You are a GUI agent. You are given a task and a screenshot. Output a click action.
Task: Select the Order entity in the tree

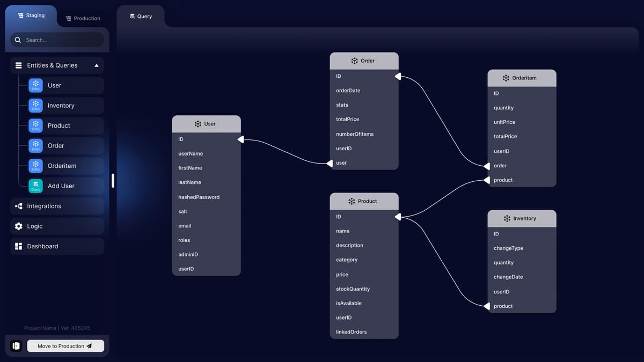56,146
